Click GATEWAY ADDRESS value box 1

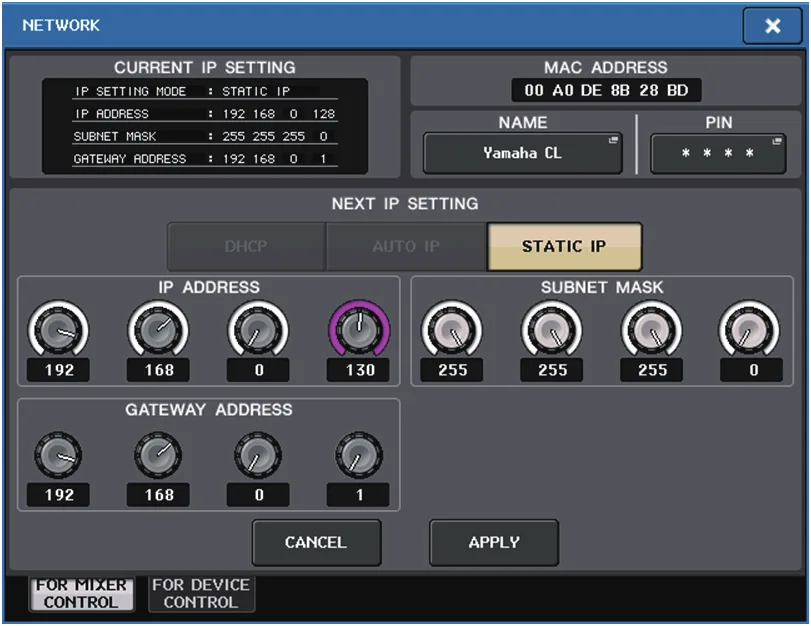pyautogui.click(x=358, y=495)
